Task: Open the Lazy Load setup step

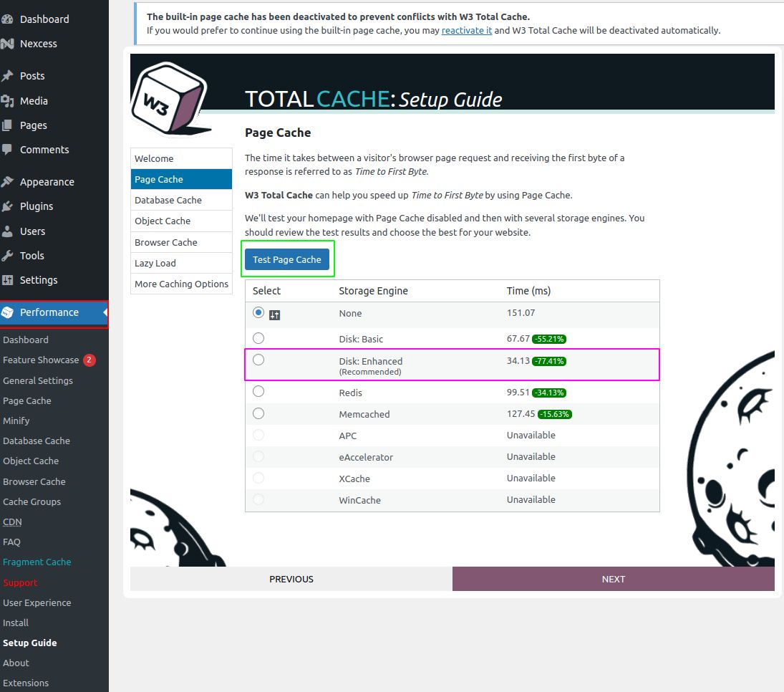Action: [x=181, y=263]
